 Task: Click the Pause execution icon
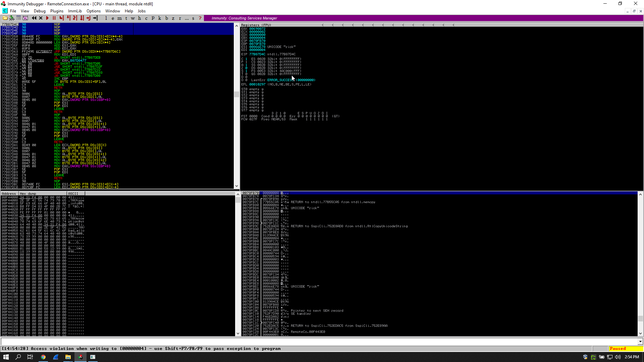pyautogui.click(x=54, y=18)
